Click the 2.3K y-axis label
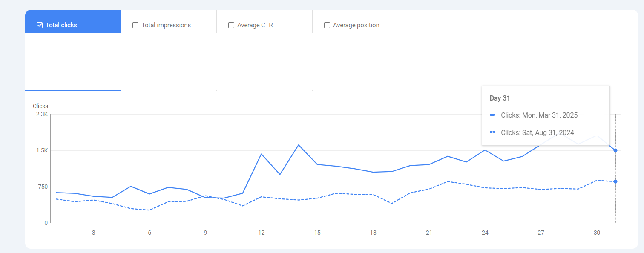Screen dimensions: 644x253 click(42, 115)
